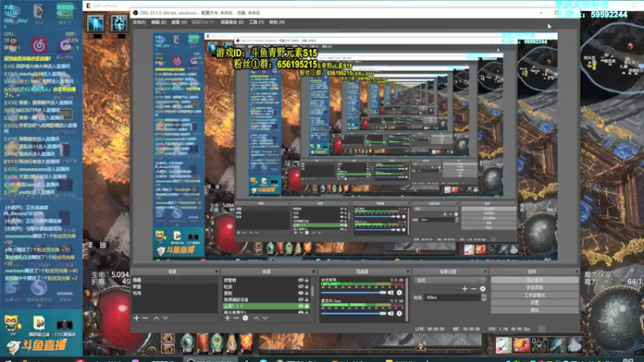Open the 淡出 transition dropdown
This screenshot has height=362, width=644.
click(451, 280)
